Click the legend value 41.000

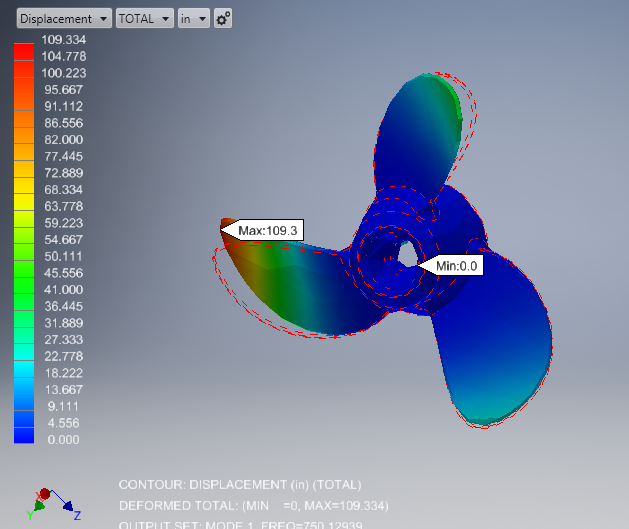(x=64, y=290)
